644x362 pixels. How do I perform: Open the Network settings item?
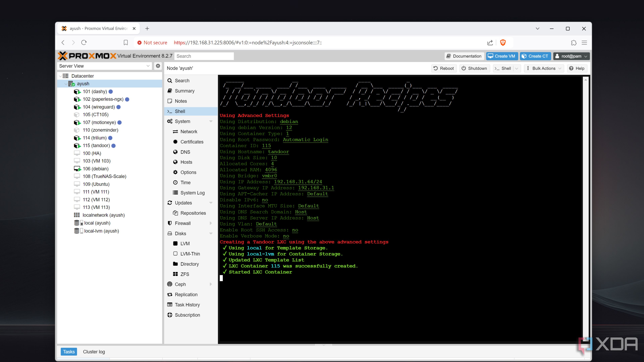click(191, 132)
